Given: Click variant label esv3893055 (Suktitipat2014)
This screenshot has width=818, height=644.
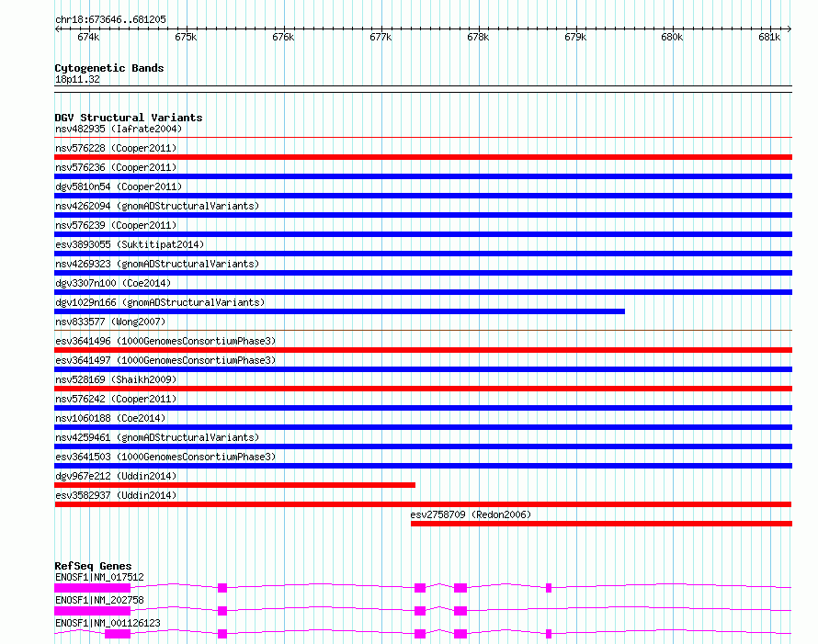Looking at the screenshot, I should pyautogui.click(x=130, y=244).
